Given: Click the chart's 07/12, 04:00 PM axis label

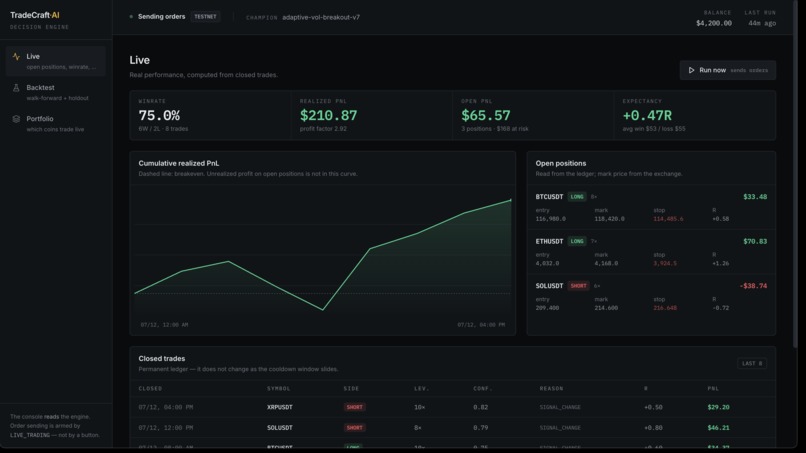Looking at the screenshot, I should click(x=481, y=325).
